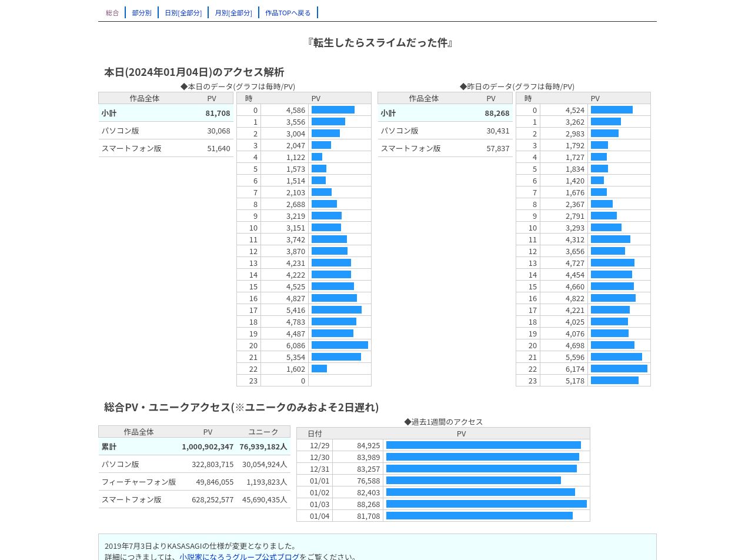Open the 総合 tab

pyautogui.click(x=112, y=12)
